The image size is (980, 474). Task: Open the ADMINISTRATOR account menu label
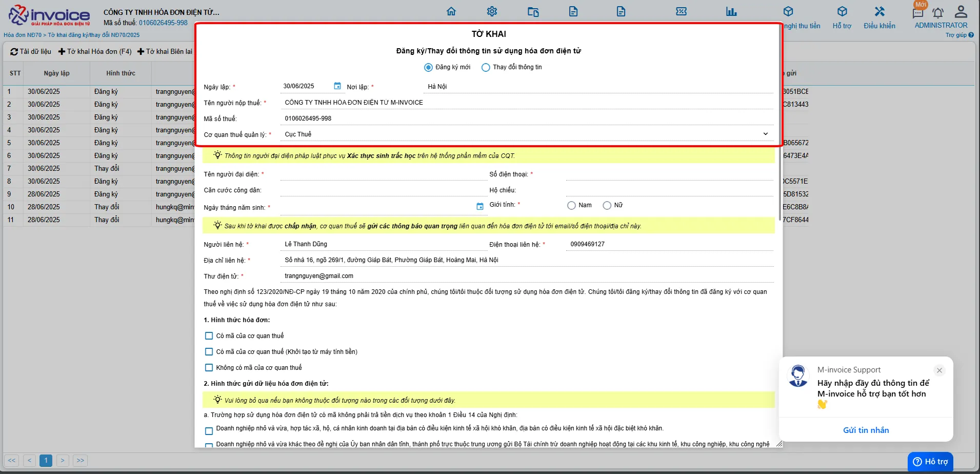[x=941, y=25]
